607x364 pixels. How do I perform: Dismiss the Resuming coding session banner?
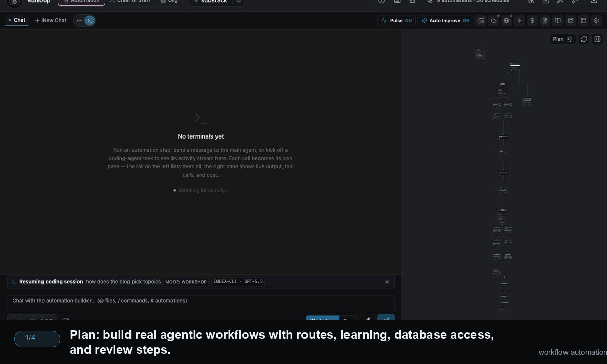[x=387, y=282]
